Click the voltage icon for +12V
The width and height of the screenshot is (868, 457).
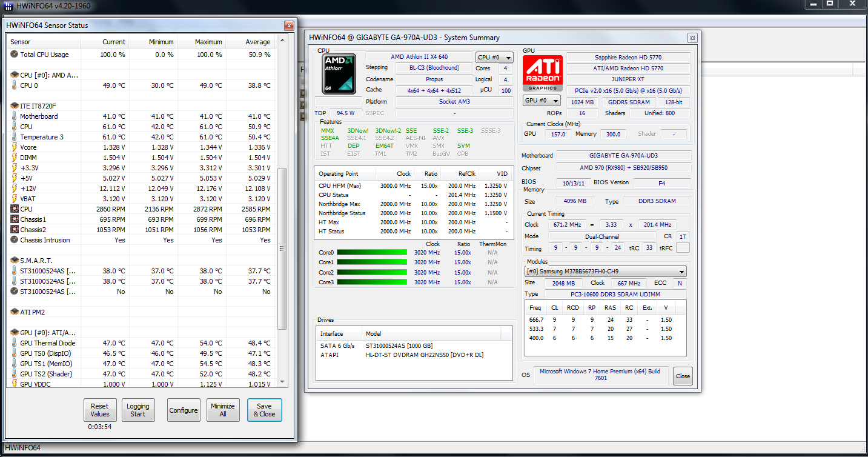tap(15, 188)
